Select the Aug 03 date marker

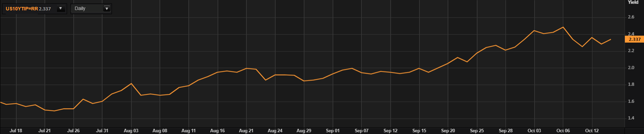coord(131,131)
